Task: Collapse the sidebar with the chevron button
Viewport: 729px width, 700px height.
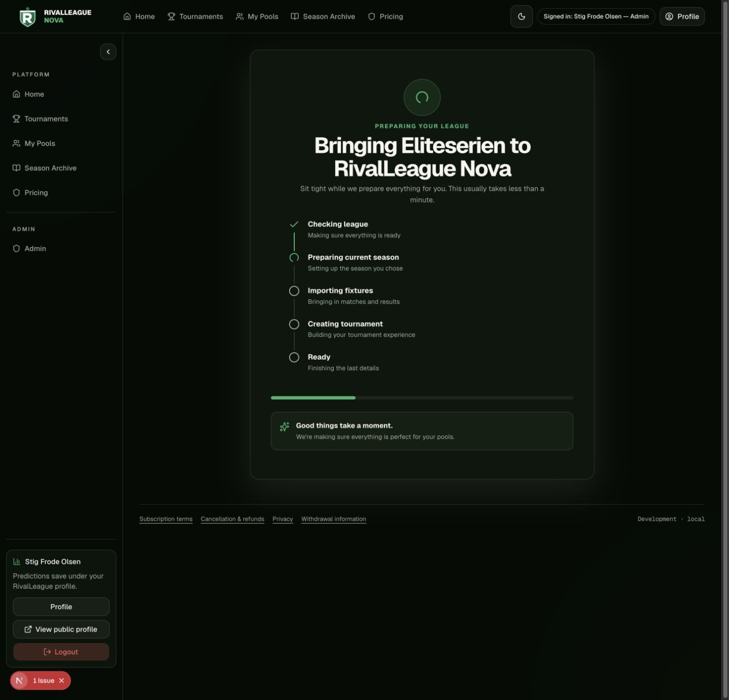Action: [x=108, y=52]
